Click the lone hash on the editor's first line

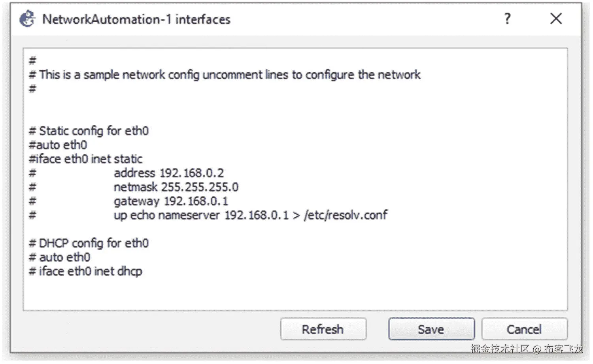coord(32,60)
